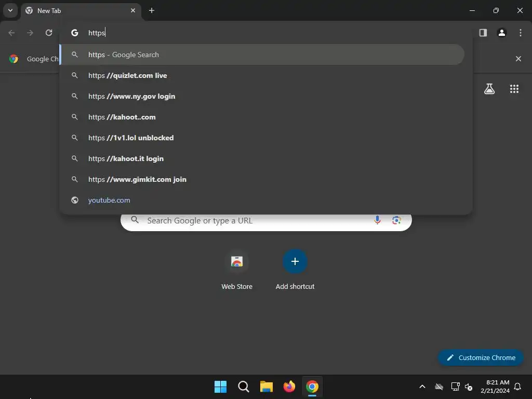The image size is (532, 399).
Task: Open Windows taskbar search
Action: click(243, 387)
